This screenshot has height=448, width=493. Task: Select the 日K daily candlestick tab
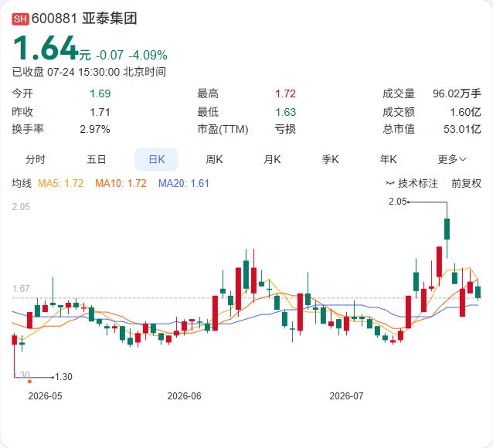point(156,159)
